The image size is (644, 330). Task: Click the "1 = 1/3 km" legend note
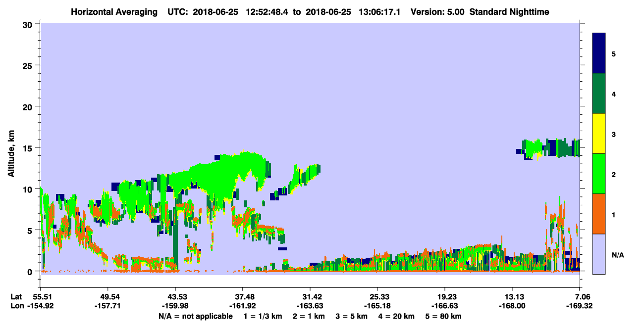coord(263,316)
